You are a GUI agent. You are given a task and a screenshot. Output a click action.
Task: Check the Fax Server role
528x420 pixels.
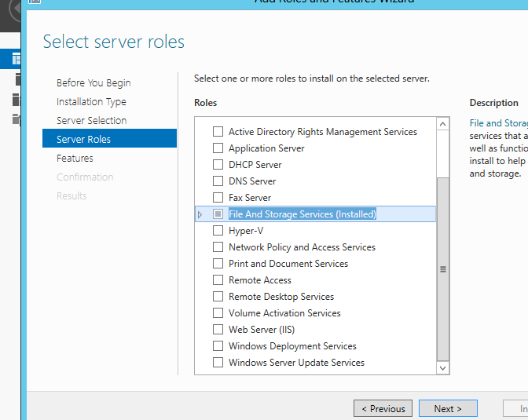click(218, 198)
